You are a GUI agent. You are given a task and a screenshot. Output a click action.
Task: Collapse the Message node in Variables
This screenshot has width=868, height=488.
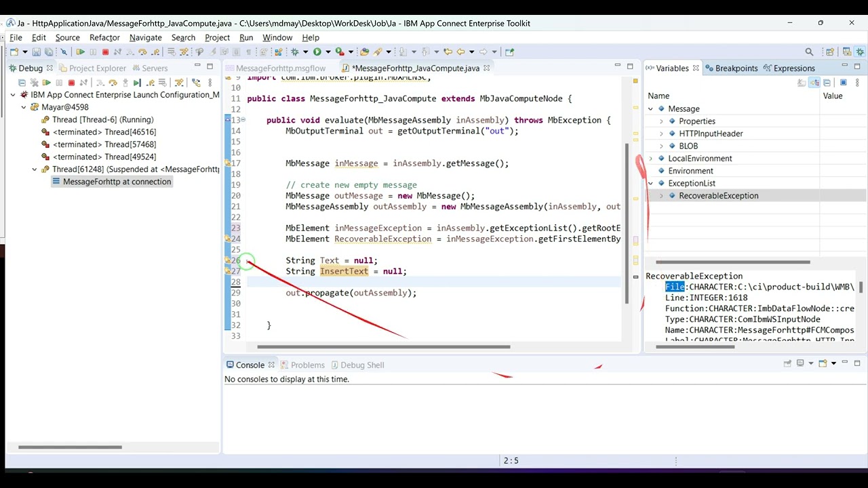tap(651, 108)
